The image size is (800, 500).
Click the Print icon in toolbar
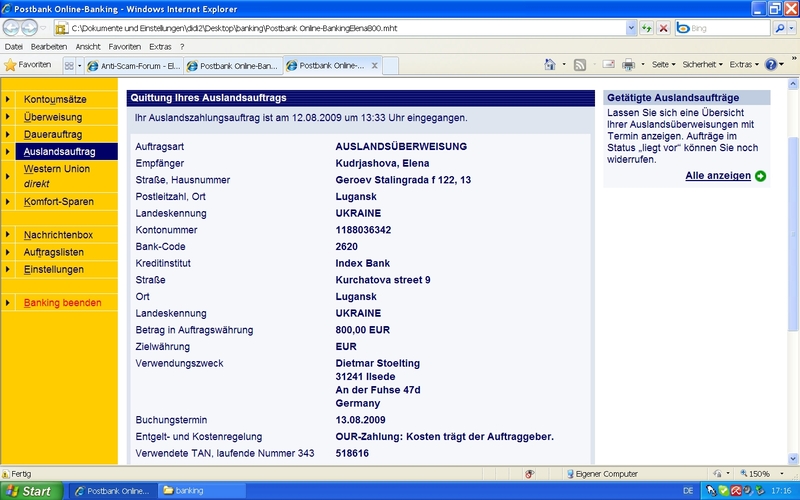(629, 65)
